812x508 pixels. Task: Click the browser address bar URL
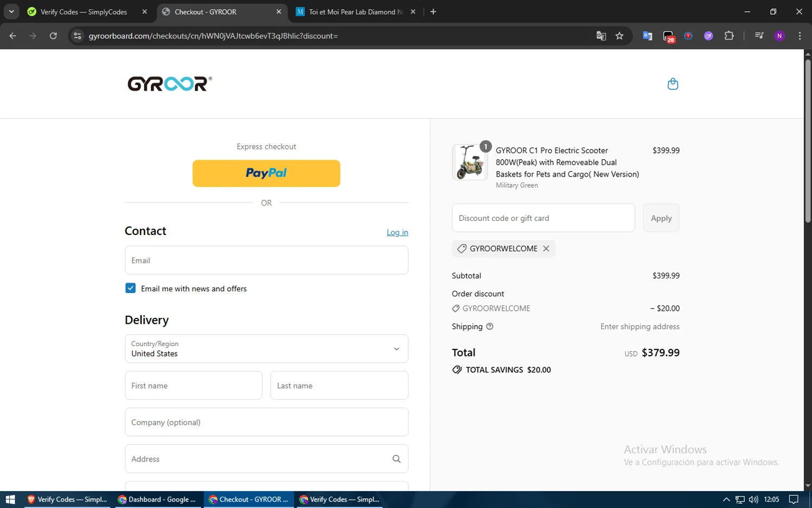[213, 36]
